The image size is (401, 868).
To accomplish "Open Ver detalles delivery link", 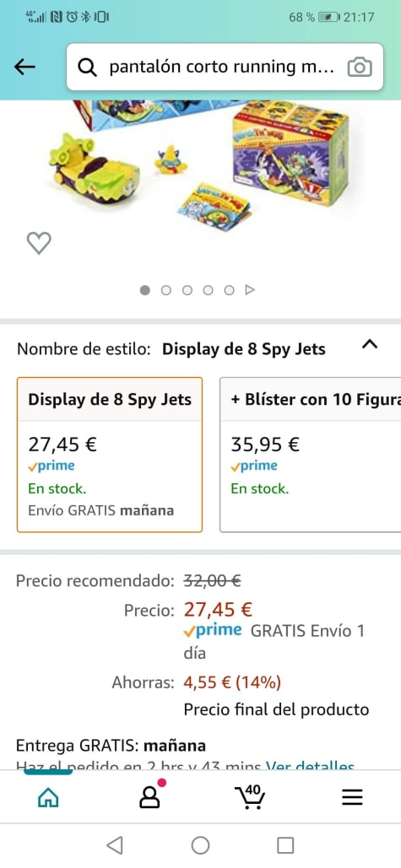I will 310,766.
